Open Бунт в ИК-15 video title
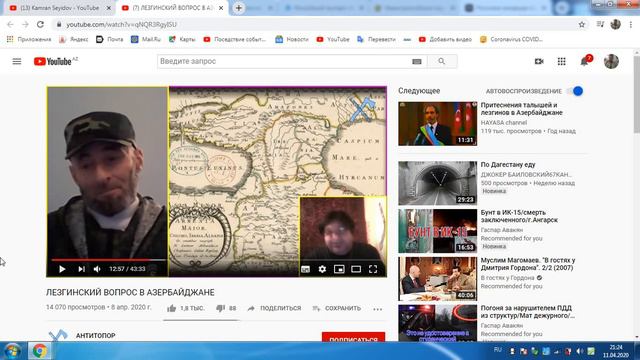640x360 pixels. tap(519, 216)
